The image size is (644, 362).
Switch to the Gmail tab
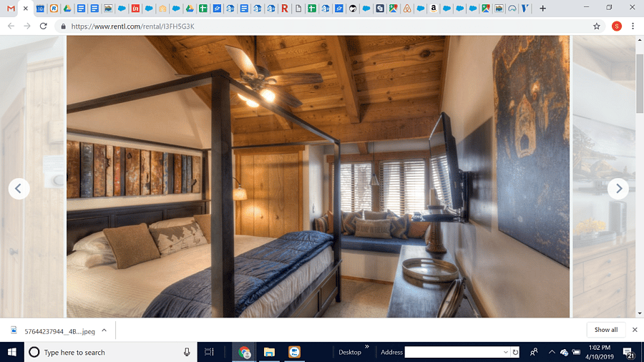click(x=11, y=8)
